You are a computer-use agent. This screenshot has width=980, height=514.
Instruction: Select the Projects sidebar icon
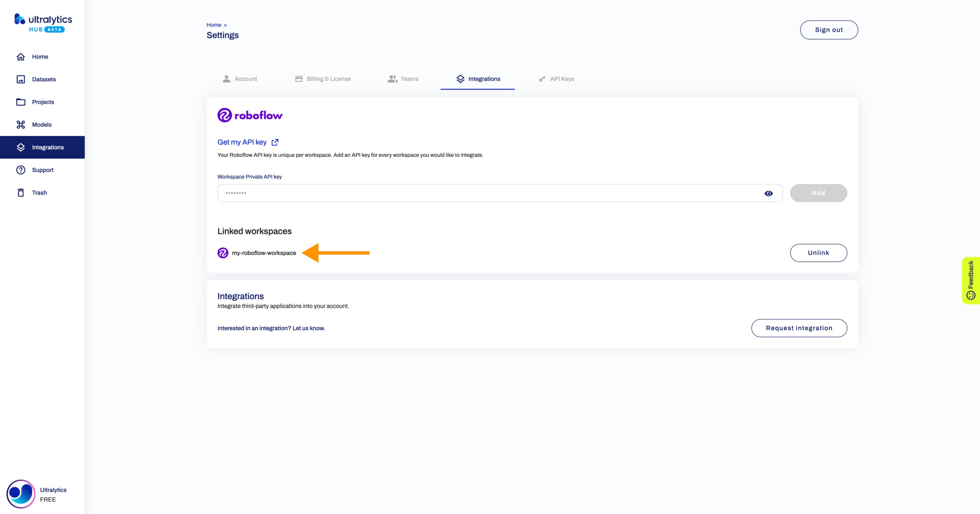20,102
